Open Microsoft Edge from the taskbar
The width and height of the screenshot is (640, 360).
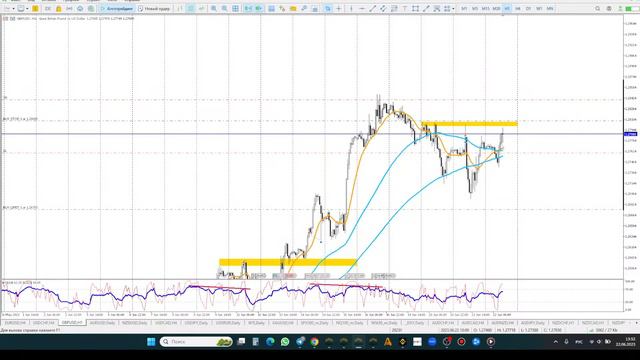(x=270, y=342)
